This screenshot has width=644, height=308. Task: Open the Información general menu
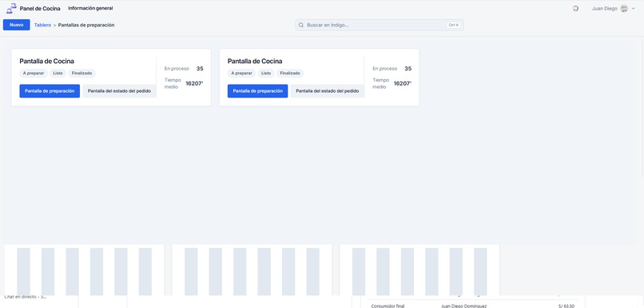point(90,8)
